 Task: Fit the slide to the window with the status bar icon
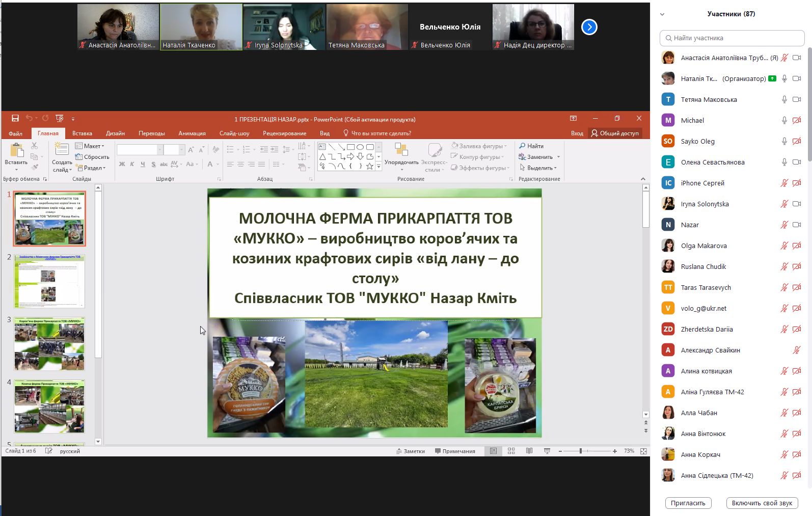(x=643, y=451)
